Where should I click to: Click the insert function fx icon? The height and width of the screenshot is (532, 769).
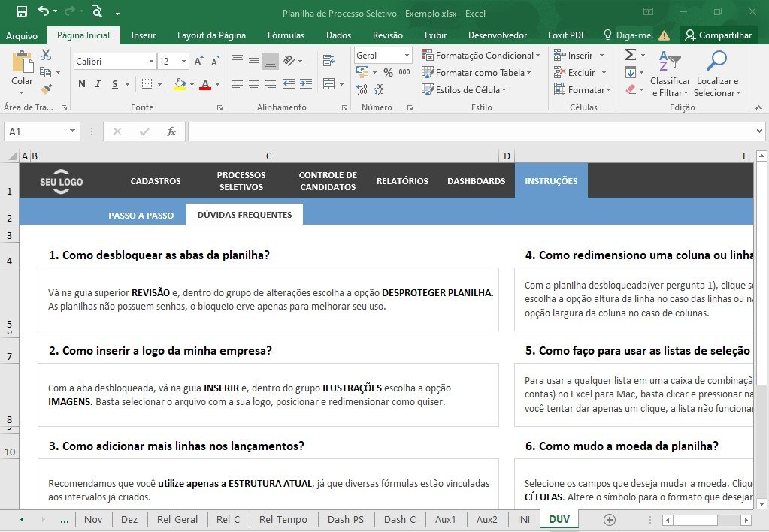tap(171, 131)
